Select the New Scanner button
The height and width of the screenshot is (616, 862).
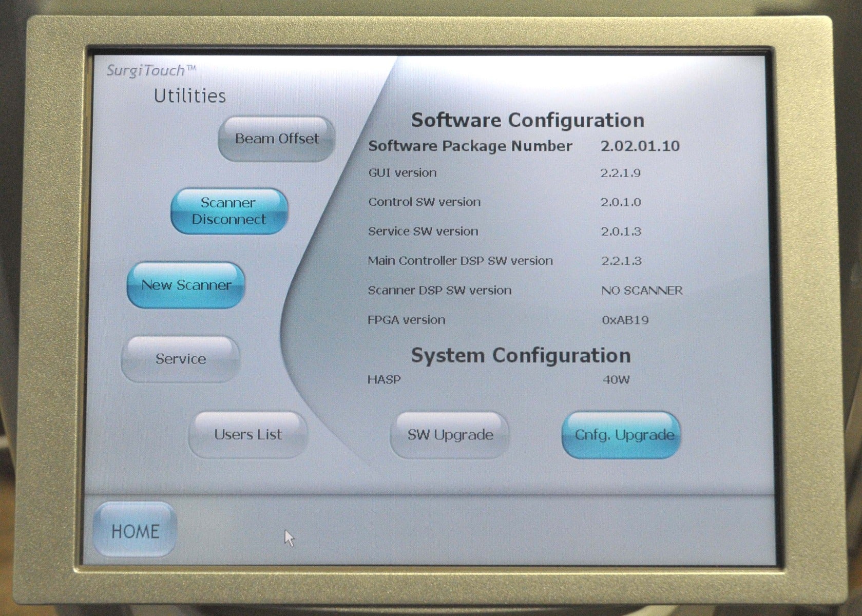pyautogui.click(x=186, y=285)
